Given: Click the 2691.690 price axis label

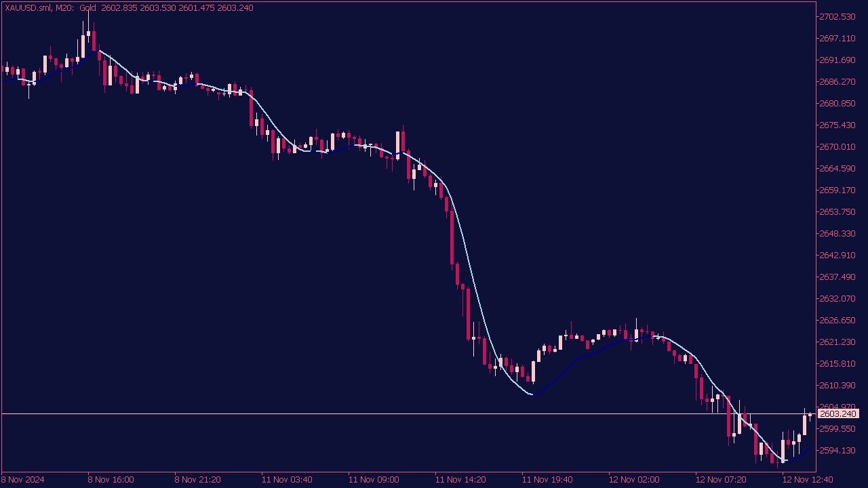Looking at the screenshot, I should tap(838, 60).
